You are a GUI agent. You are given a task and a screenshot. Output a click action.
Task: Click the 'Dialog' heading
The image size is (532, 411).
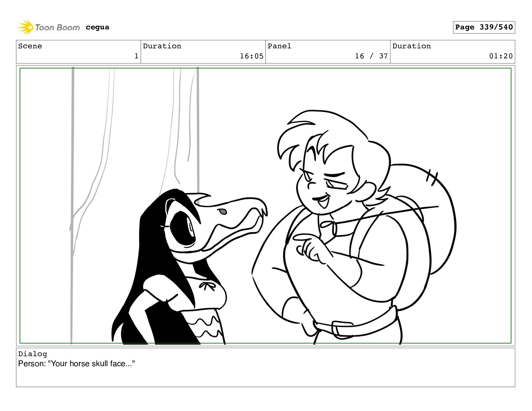33,354
